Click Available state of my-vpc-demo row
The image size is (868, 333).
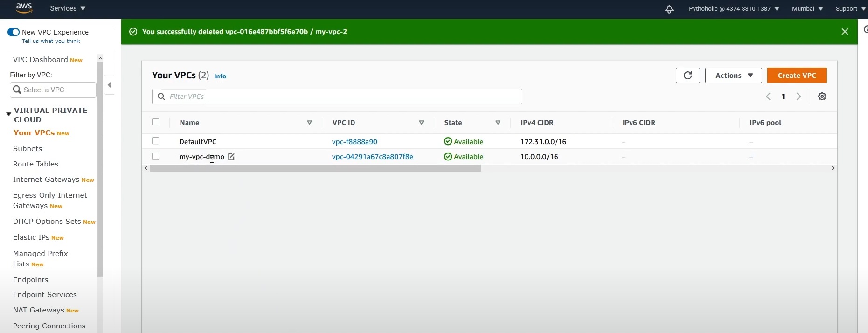tap(464, 157)
